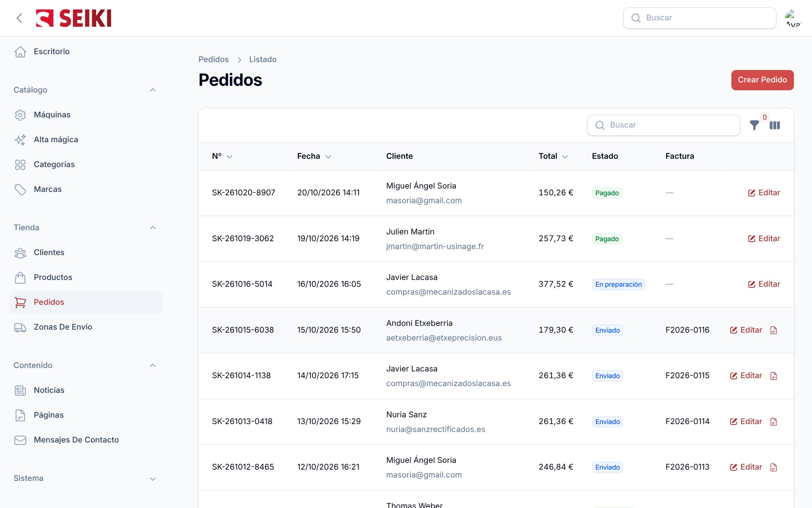Click the truck icon next to Zonas De Envío

click(x=20, y=327)
